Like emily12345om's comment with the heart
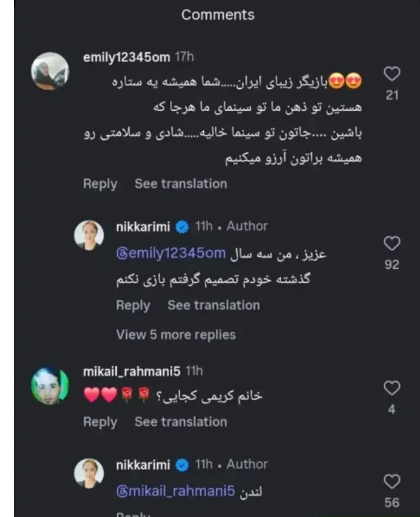Viewport: 420px width, 517px height. point(392,74)
